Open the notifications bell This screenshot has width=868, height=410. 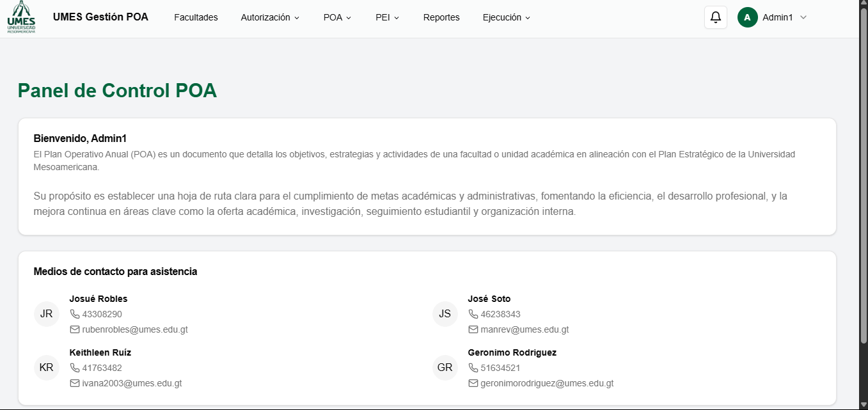[716, 17]
